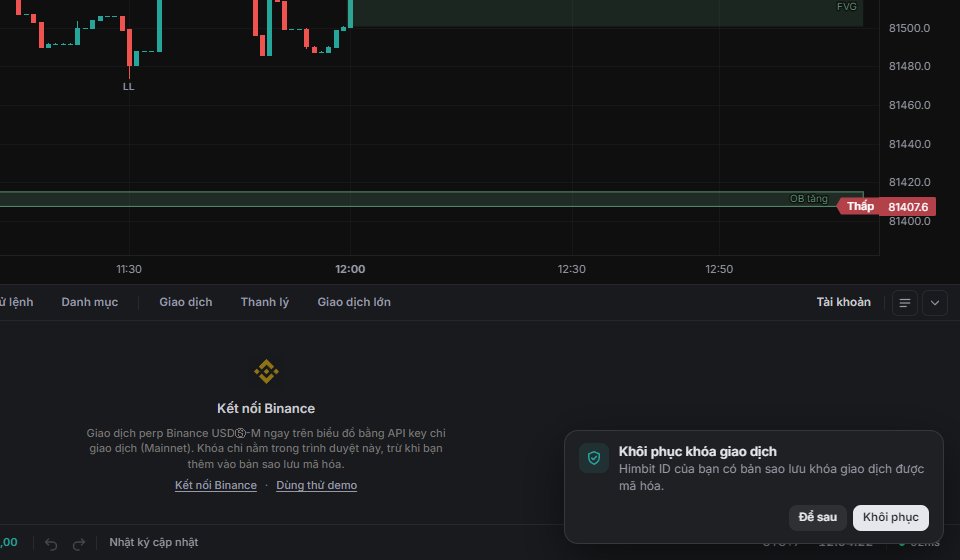Screen dimensions: 960x560
Task: Switch to the Giao dịch tab
Action: pyautogui.click(x=186, y=302)
